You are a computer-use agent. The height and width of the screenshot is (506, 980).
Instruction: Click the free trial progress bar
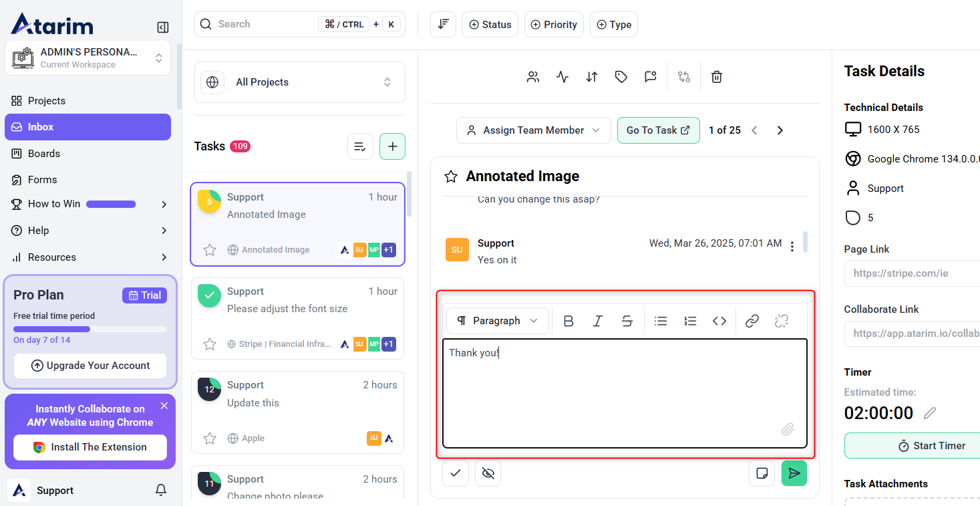(90, 329)
